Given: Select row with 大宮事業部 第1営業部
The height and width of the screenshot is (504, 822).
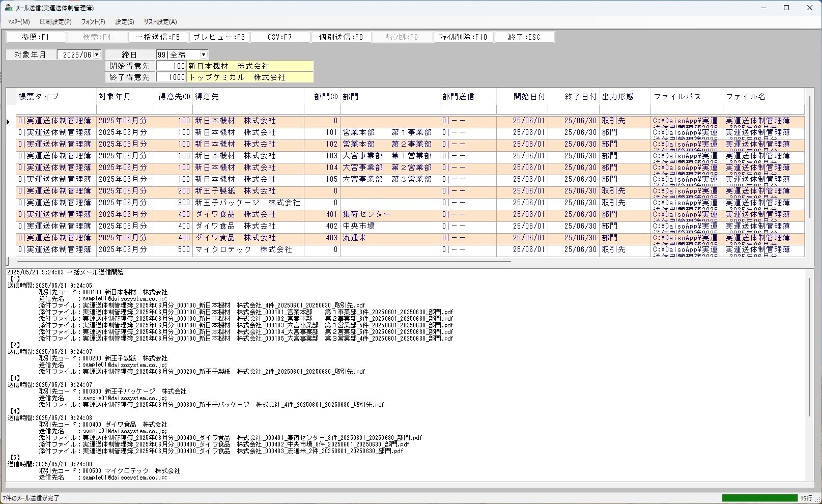Looking at the screenshot, I should pyautogui.click(x=410, y=156).
